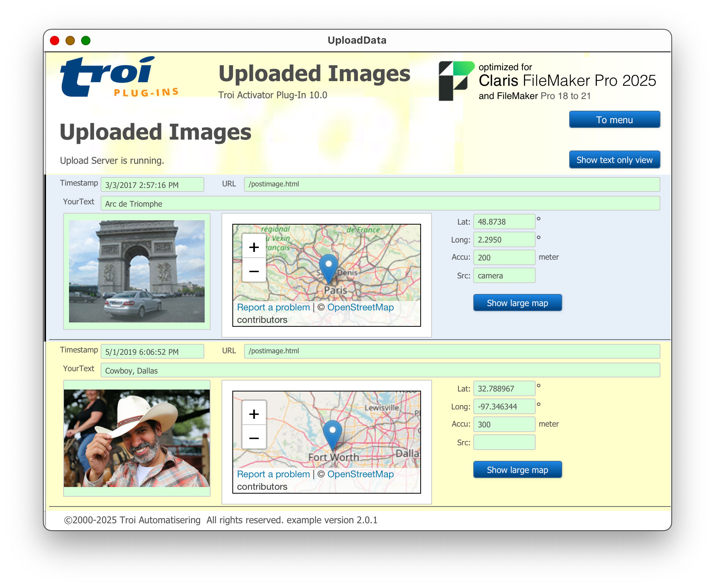Screen dimensions: 715x588
Task: Edit YourText field Arc de Triomphe
Action: [x=380, y=204]
